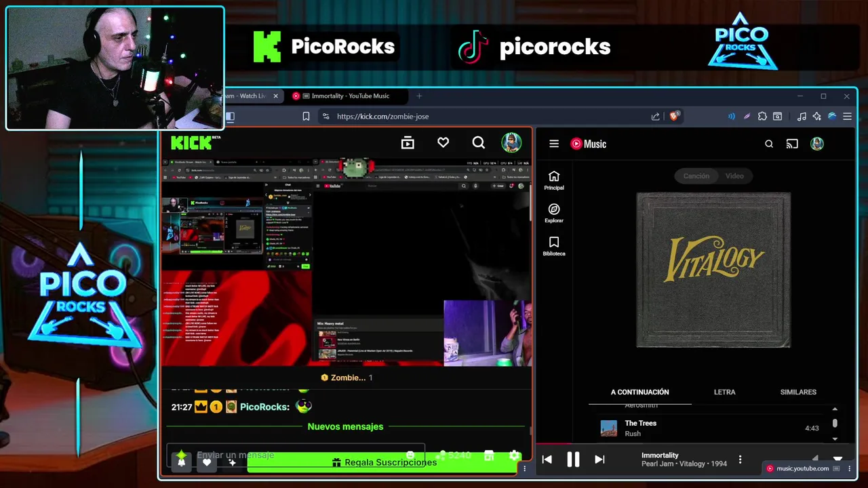868x488 pixels.
Task: Bookmark this page icon
Action: coord(306,117)
